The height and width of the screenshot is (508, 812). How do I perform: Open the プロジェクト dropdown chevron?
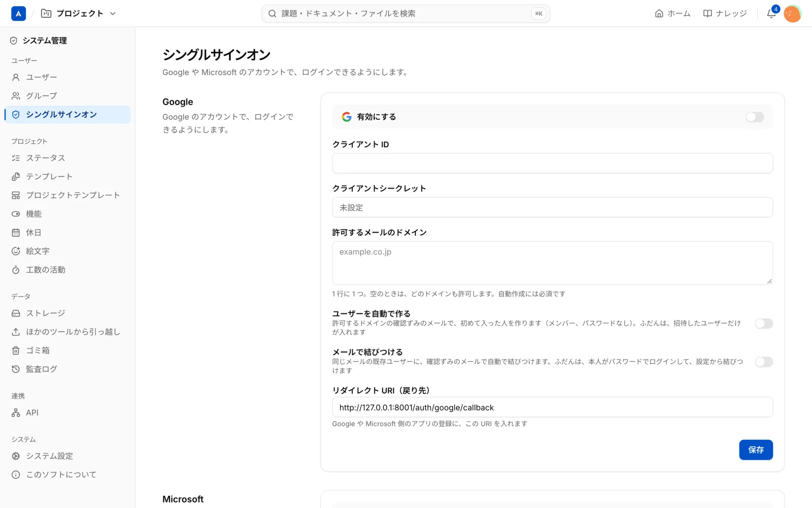[113, 14]
